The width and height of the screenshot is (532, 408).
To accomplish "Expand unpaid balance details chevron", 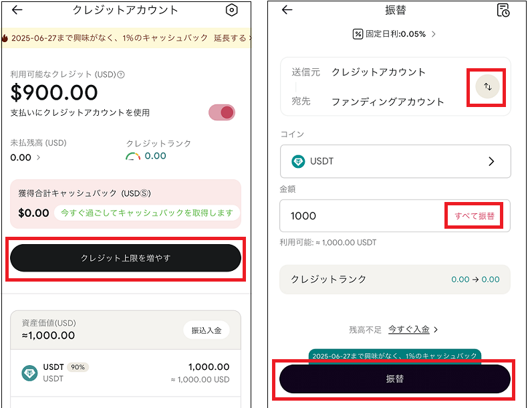I will [38, 158].
